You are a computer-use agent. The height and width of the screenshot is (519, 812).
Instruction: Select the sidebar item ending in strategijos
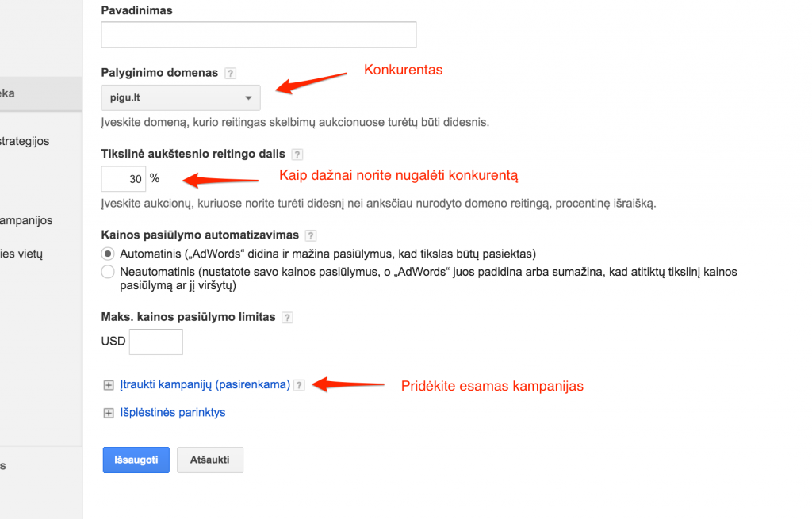[x=25, y=141]
